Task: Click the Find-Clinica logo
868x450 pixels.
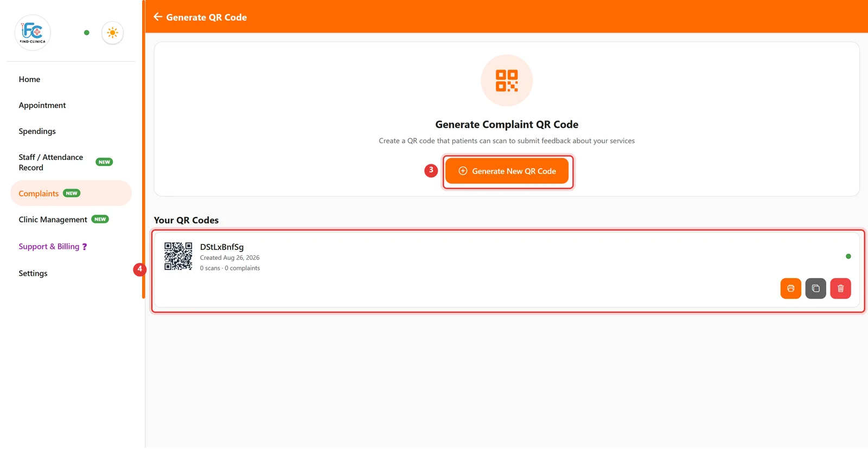Action: (33, 33)
